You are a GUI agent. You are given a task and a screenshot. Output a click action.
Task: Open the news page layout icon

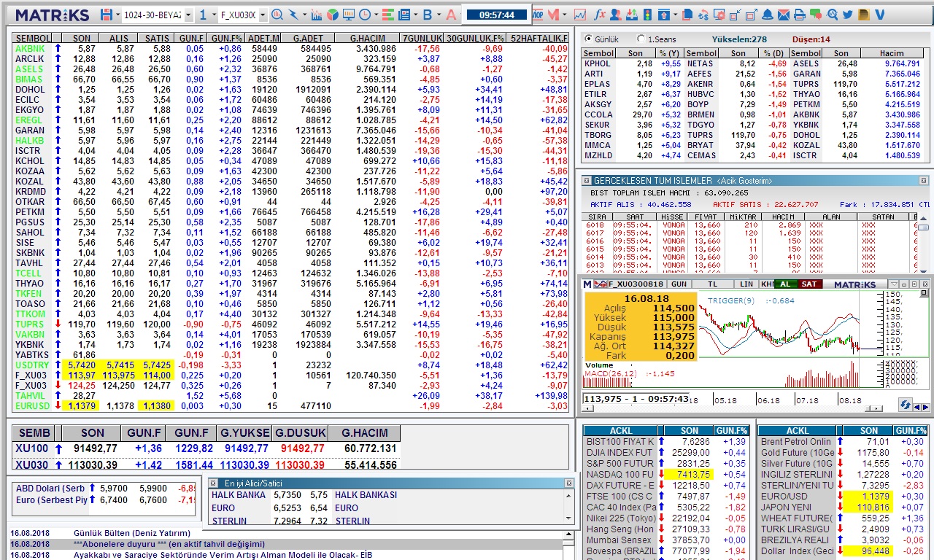pyautogui.click(x=404, y=15)
